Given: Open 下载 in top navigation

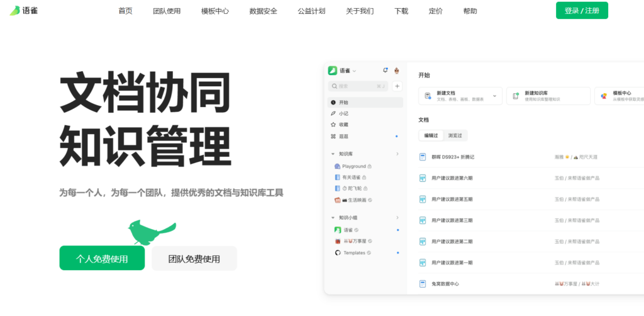Looking at the screenshot, I should [x=401, y=11].
